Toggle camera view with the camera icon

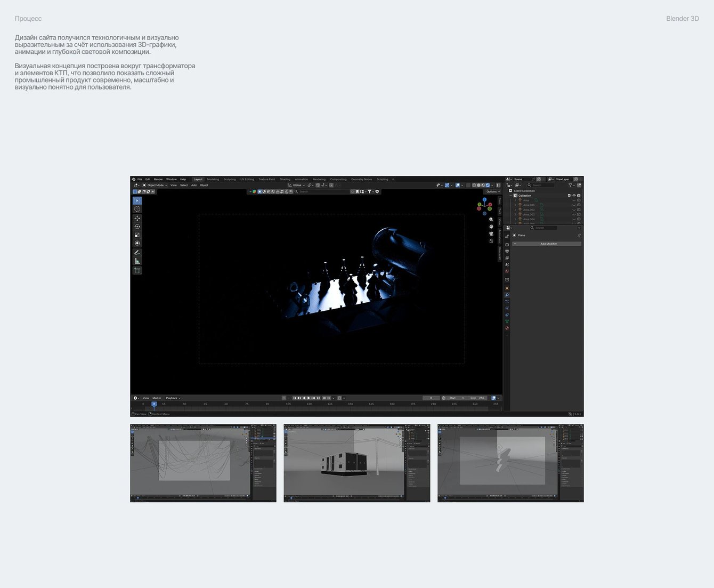pos(491,233)
